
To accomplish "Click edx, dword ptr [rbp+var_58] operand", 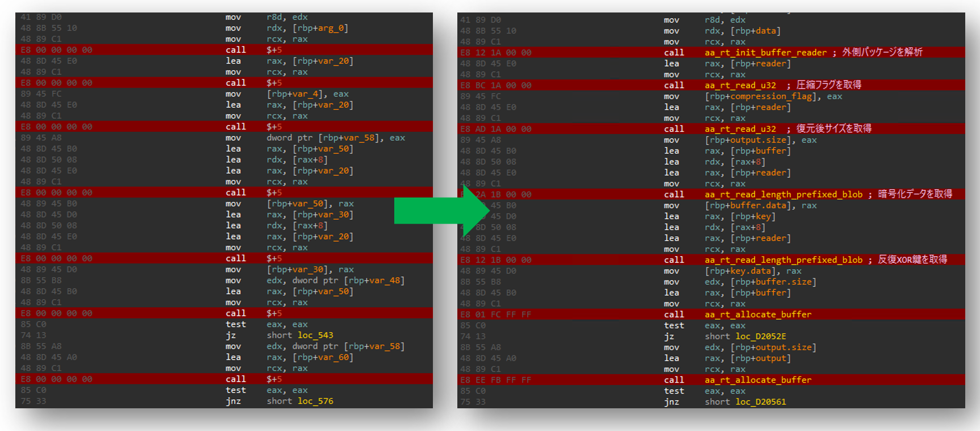I will click(336, 346).
